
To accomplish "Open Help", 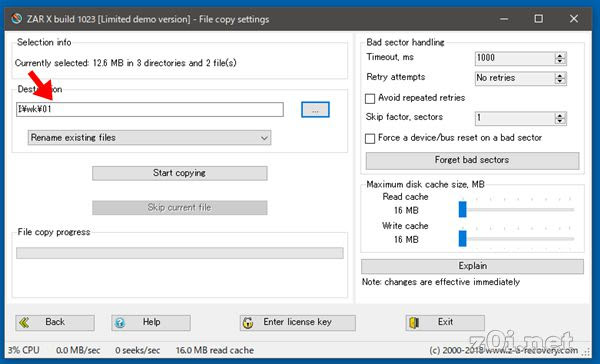I will point(151,323).
